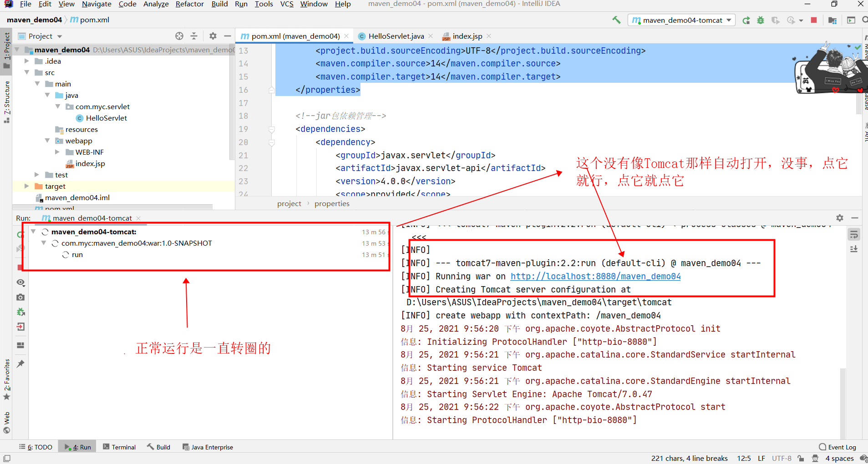This screenshot has height=464, width=868.
Task: Click the Rerun maven_demo04-tomcat toolbar icon
Action: coord(746,20)
